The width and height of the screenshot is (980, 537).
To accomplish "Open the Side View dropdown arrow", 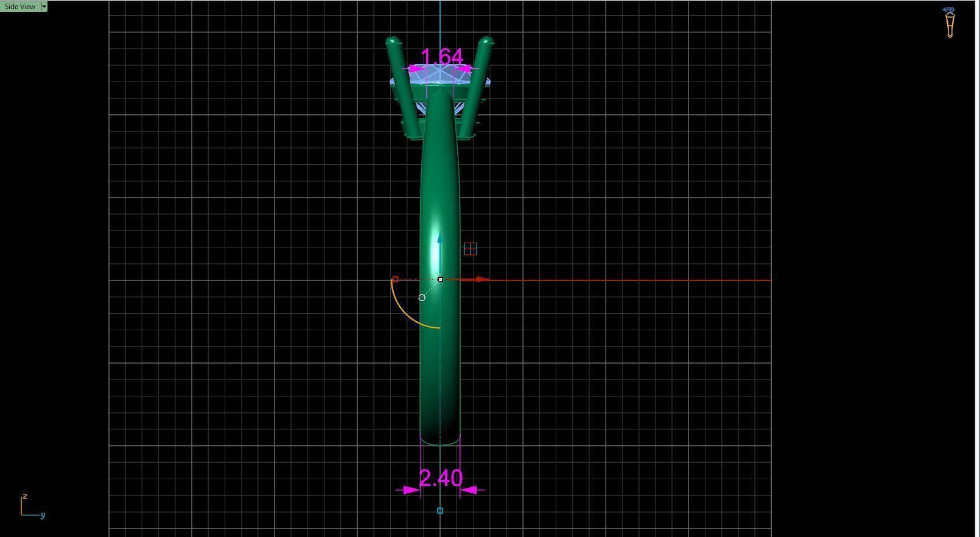I will coord(44,7).
